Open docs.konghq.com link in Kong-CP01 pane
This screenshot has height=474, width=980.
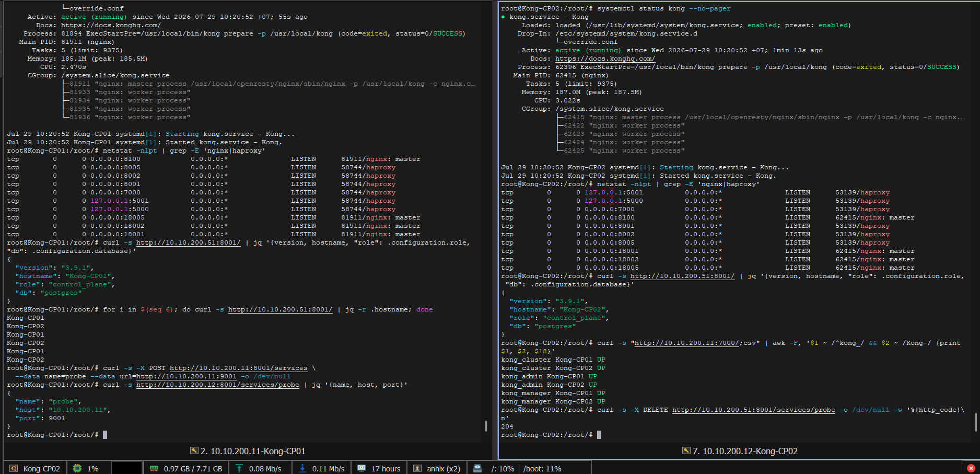(x=111, y=25)
